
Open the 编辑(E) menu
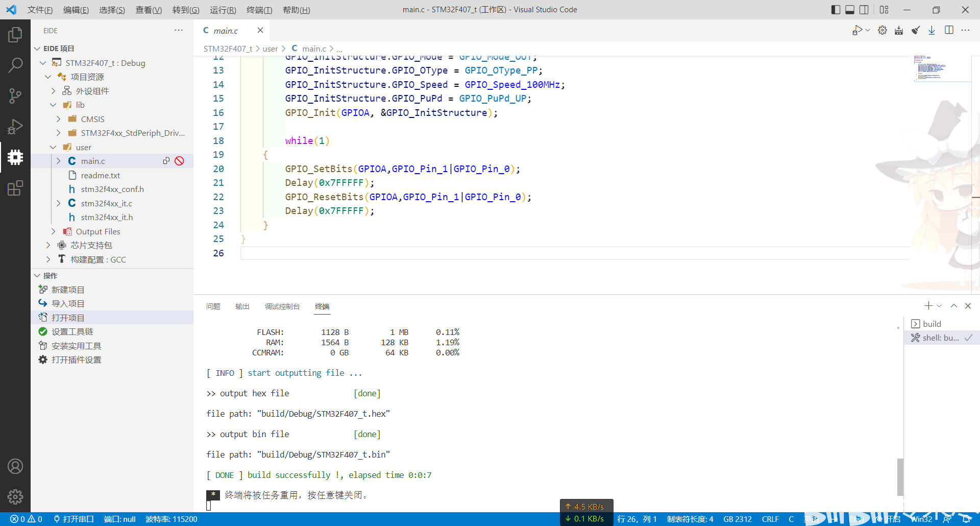[76, 10]
